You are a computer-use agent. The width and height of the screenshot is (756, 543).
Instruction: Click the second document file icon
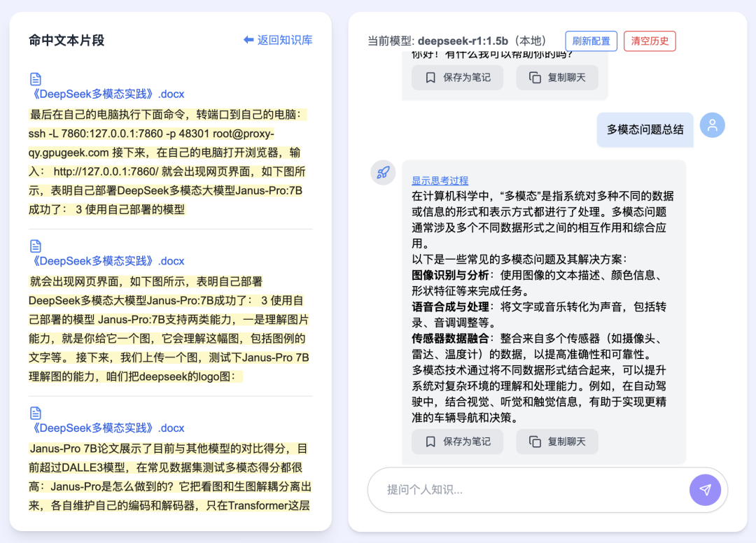click(35, 246)
